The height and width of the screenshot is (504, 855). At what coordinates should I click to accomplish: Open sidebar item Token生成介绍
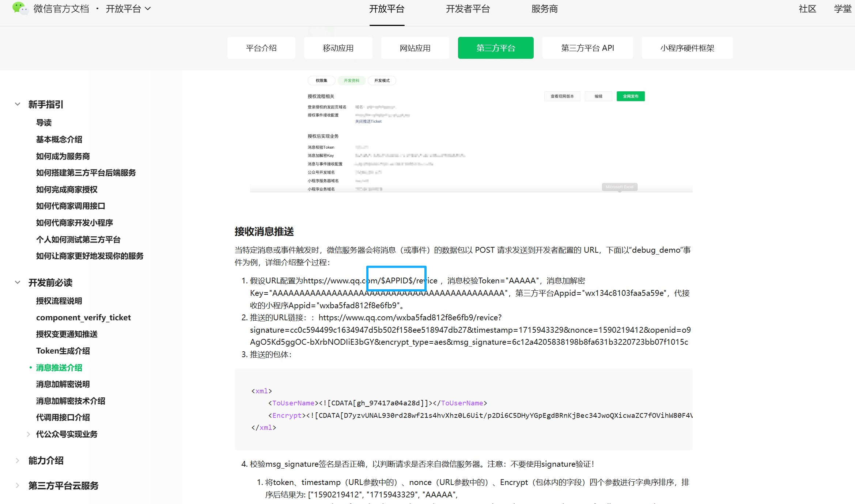point(63,351)
